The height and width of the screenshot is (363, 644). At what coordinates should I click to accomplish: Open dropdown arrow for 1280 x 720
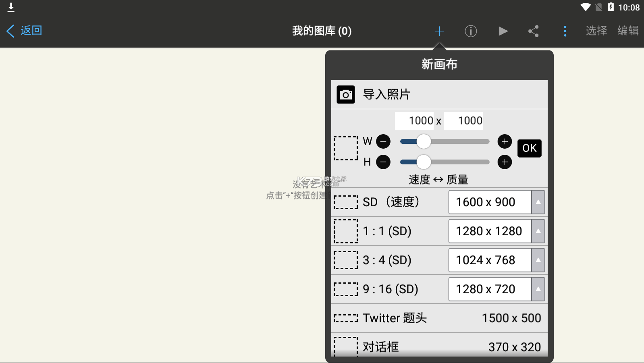[538, 289]
